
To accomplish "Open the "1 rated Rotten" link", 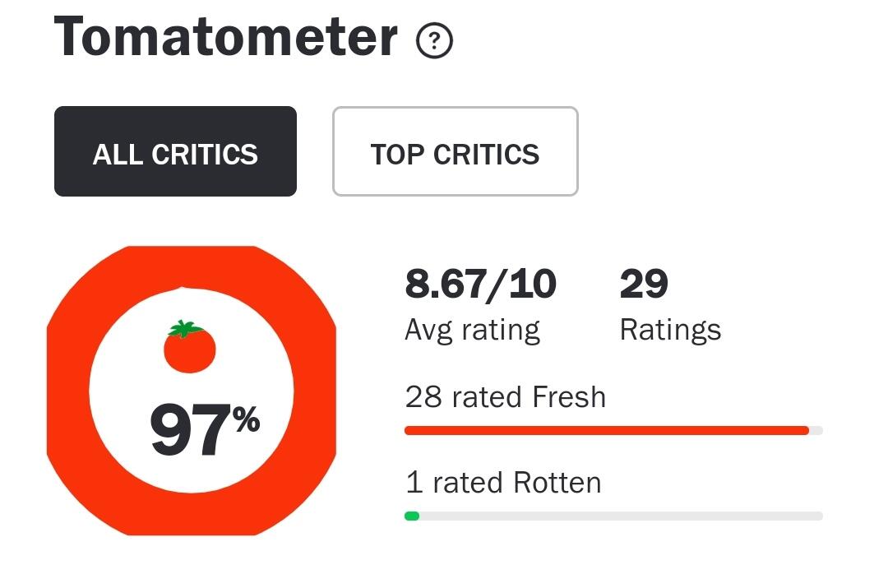I will click(503, 482).
